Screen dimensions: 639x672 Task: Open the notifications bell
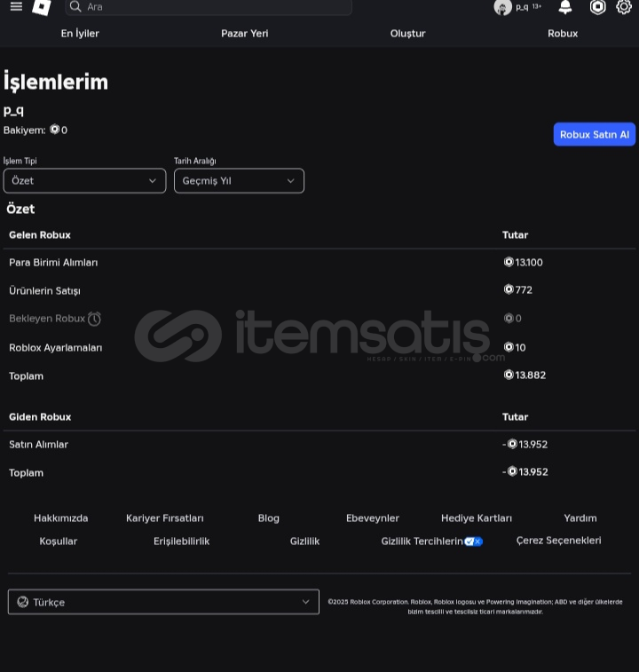pos(565,7)
